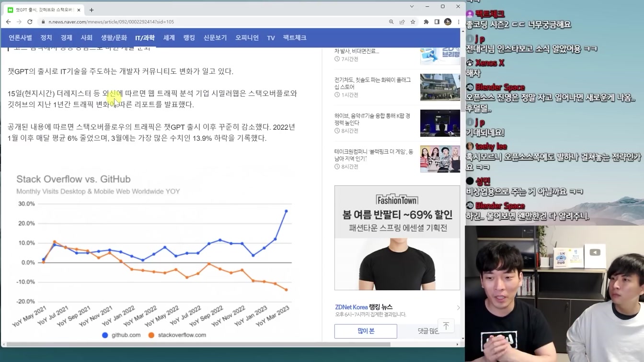Click the paragraph starting 챗GPT의 출시로
This screenshot has height=362, width=644.
[x=121, y=71]
